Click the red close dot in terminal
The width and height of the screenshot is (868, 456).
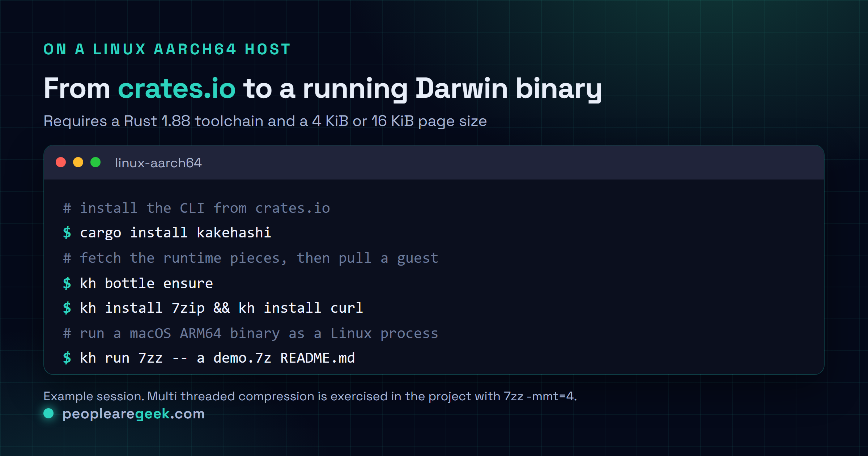61,162
